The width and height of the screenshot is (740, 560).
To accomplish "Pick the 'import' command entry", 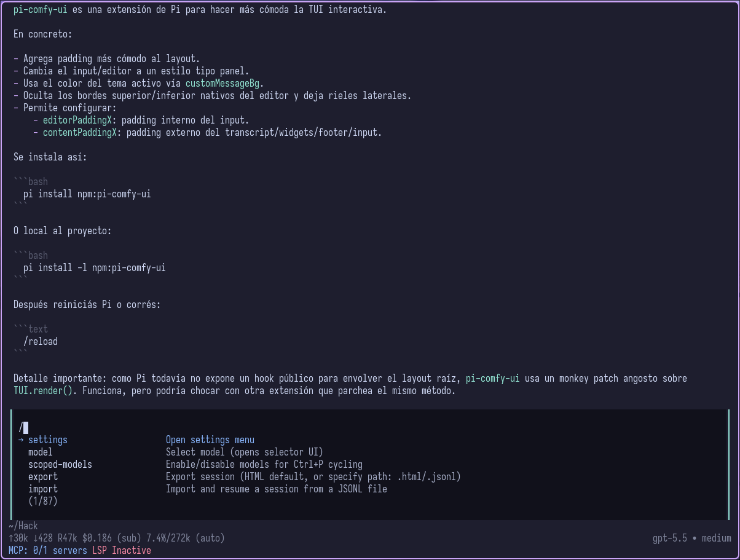I will click(43, 489).
